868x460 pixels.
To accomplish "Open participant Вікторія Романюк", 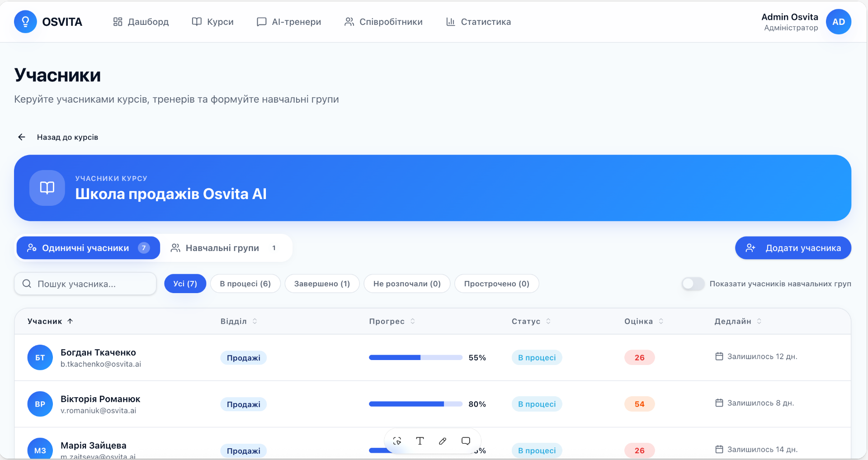I will (100, 399).
